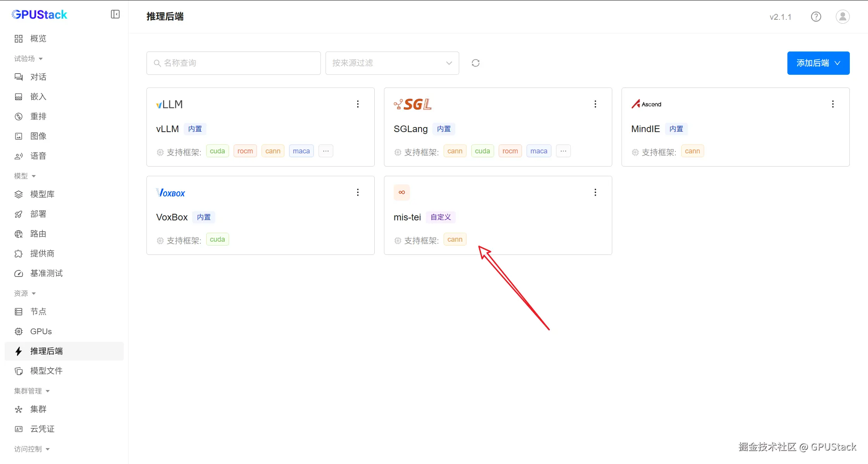Show more frameworks on the vLLM card

326,151
